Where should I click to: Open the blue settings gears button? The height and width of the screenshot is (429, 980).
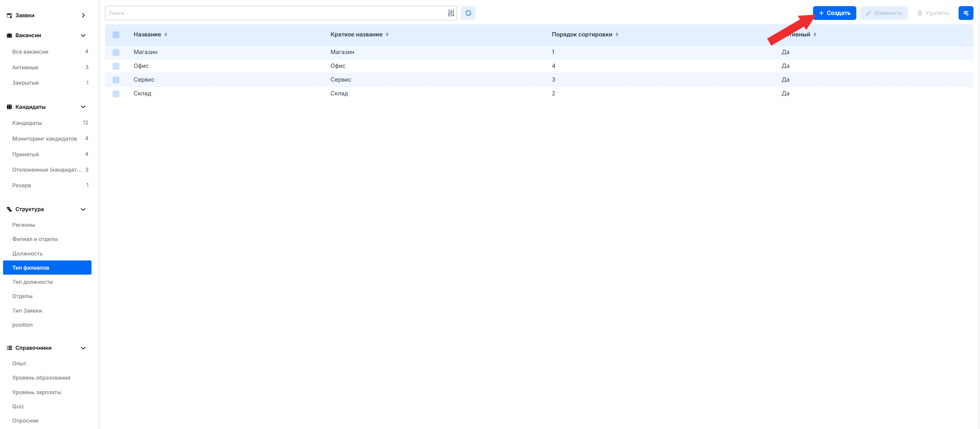(x=965, y=13)
